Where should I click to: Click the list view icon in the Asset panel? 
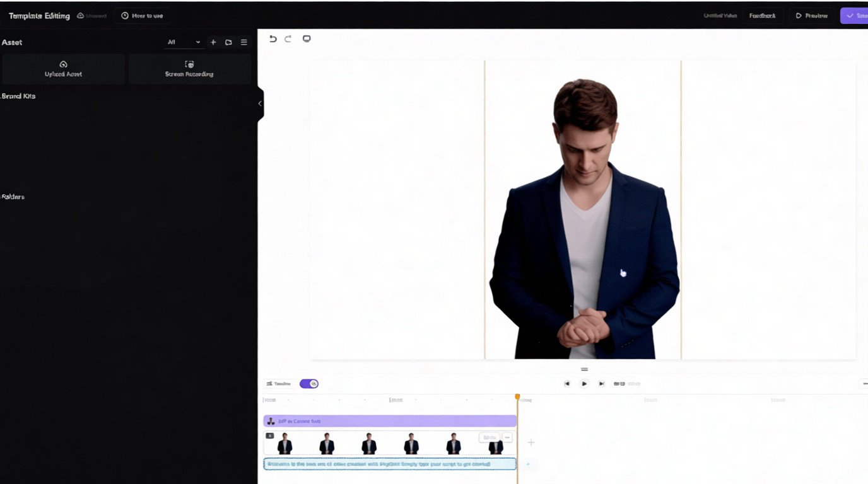[243, 42]
